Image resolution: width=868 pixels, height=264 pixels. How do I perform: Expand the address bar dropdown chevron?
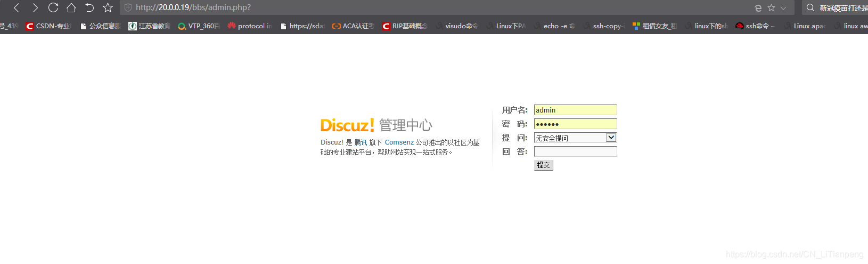pos(783,8)
